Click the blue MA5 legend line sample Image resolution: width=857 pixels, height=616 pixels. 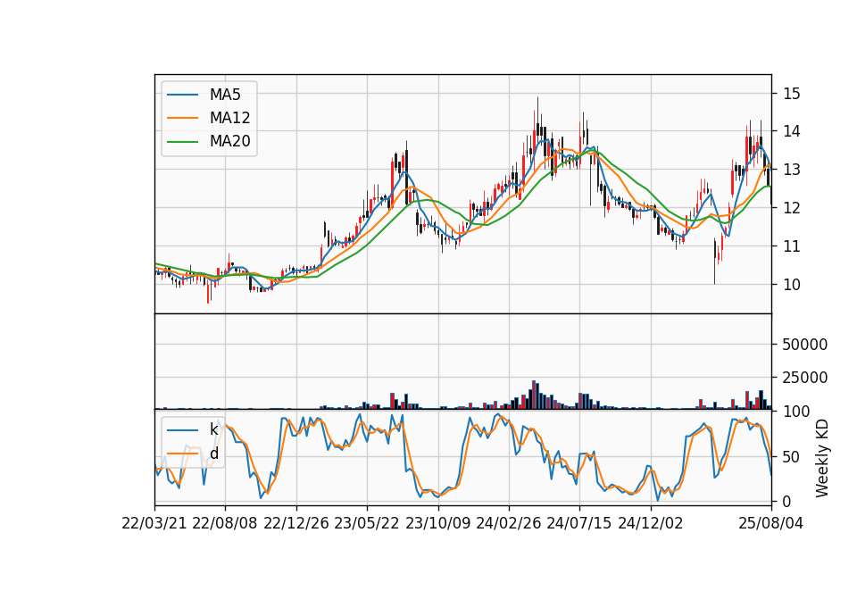click(x=182, y=95)
